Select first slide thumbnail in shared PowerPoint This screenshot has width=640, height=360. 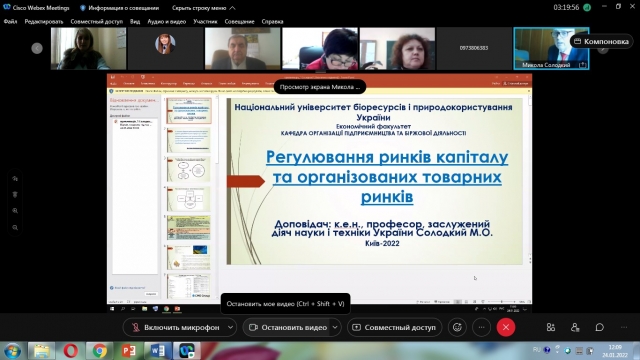click(189, 111)
